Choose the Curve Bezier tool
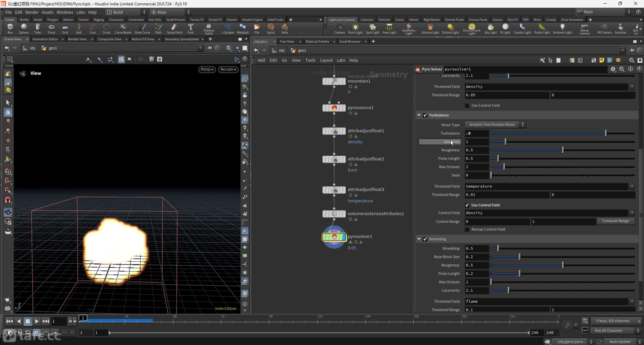 pyautogui.click(x=123, y=29)
